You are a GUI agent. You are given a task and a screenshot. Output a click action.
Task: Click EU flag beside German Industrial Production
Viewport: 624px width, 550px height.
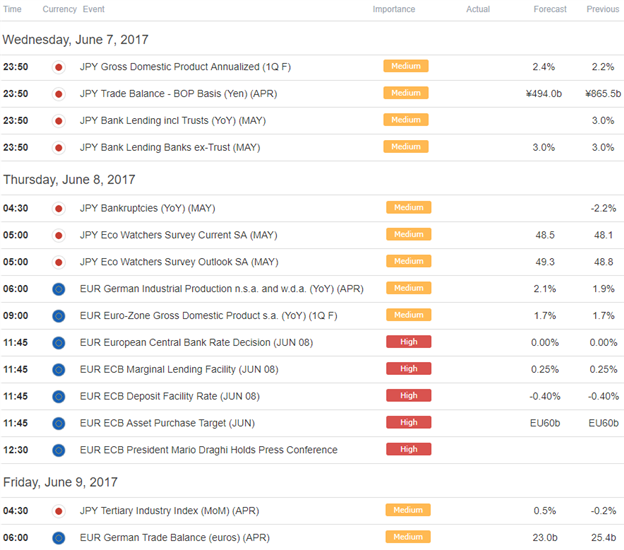[x=58, y=289]
